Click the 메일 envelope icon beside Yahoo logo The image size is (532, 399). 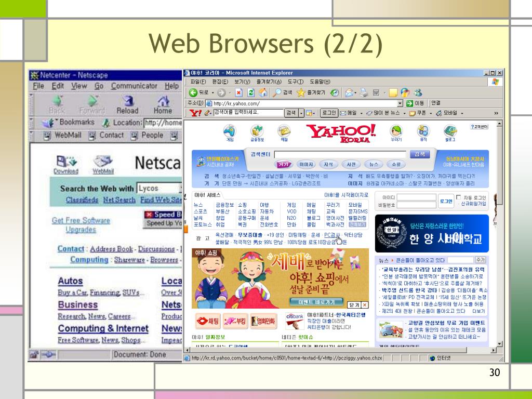click(284, 131)
